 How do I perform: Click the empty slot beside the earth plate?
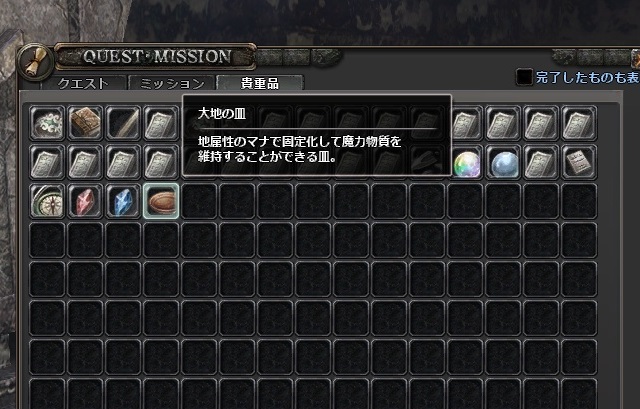click(199, 201)
